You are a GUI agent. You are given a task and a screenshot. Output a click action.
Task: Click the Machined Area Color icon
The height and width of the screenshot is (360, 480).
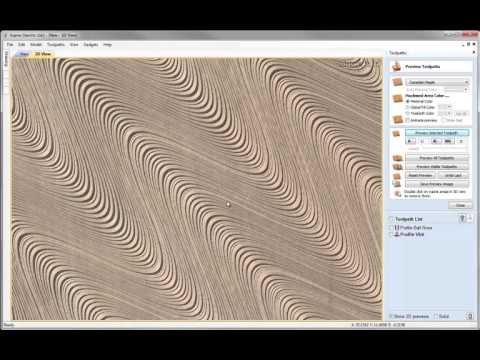pyautogui.click(x=397, y=99)
